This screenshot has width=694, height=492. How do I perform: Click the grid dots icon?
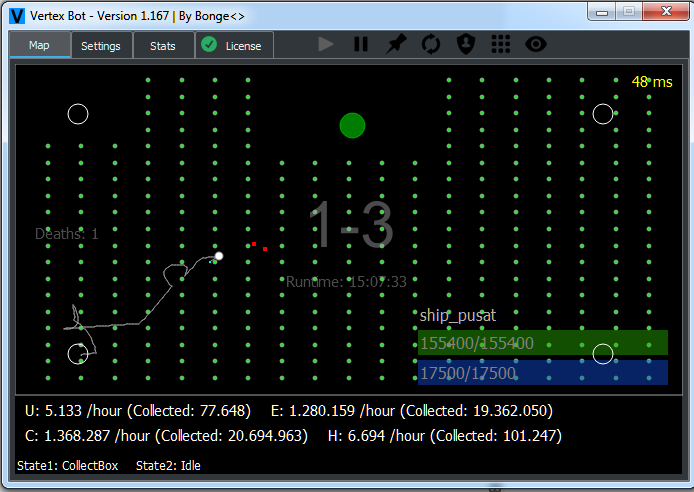(501, 44)
